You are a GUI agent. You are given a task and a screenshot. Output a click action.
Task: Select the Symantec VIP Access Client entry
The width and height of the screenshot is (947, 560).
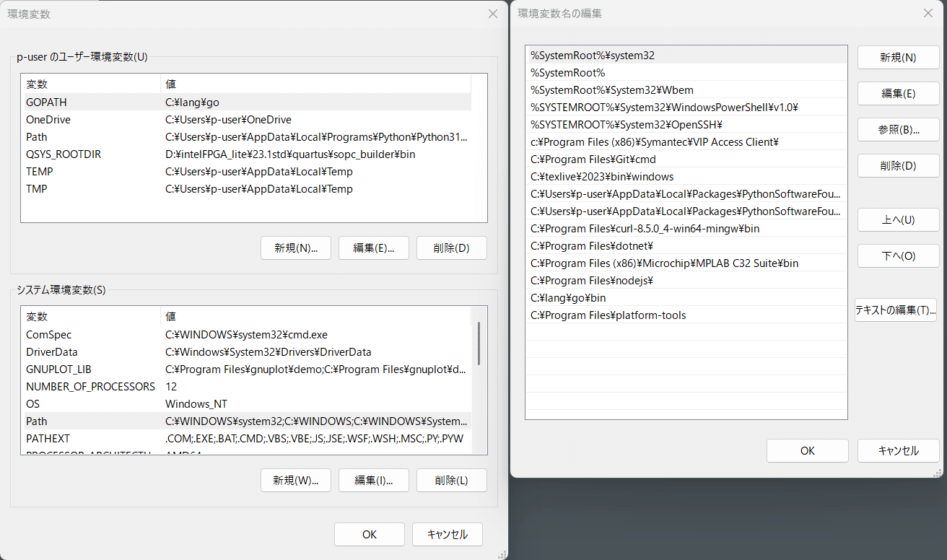click(686, 141)
